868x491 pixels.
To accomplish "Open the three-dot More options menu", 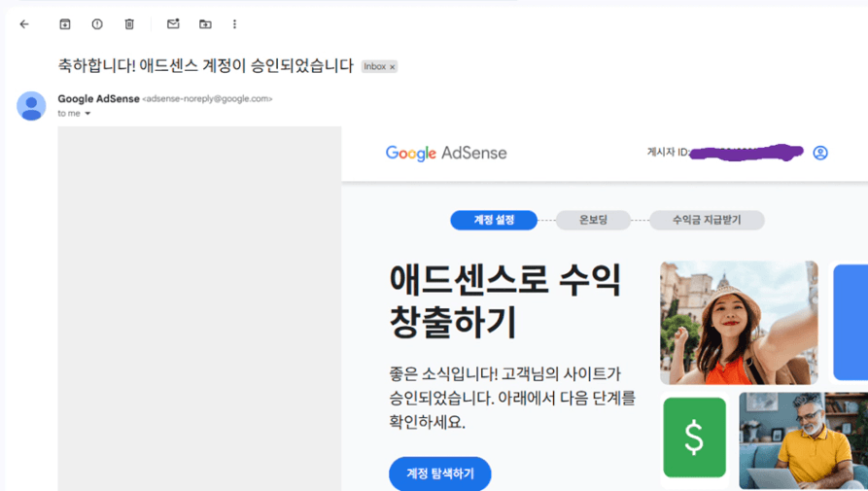I will [234, 24].
